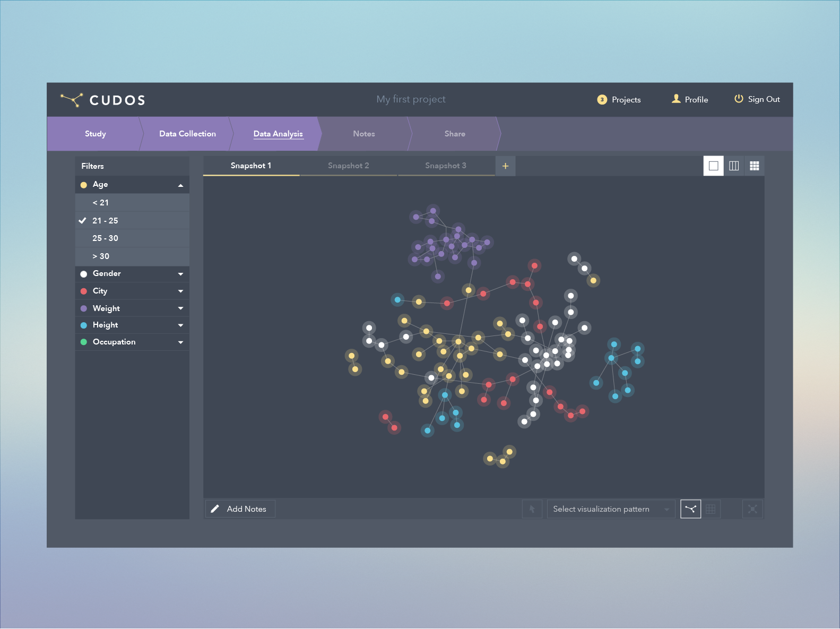Screen dimensions: 840x629
Task: Open the Profile link
Action: [696, 100]
